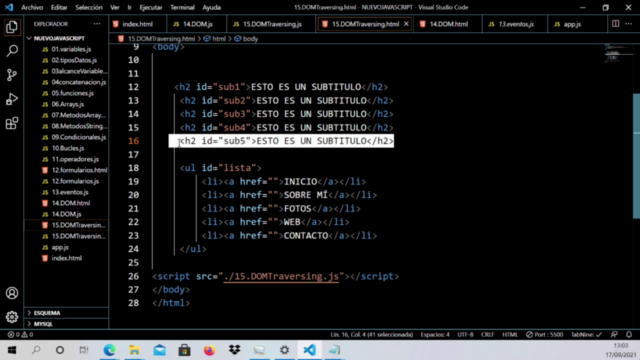
Task: Open Task View on taskbar
Action: tap(84, 350)
